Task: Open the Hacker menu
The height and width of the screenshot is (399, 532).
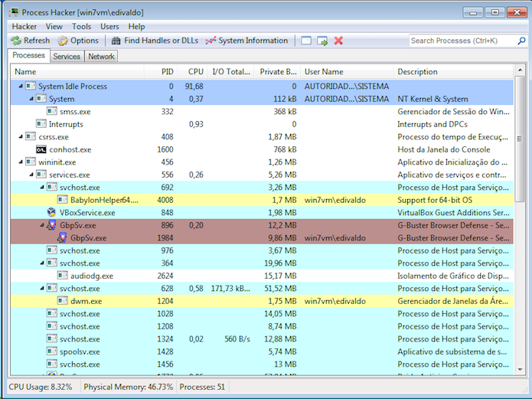Action: point(24,27)
